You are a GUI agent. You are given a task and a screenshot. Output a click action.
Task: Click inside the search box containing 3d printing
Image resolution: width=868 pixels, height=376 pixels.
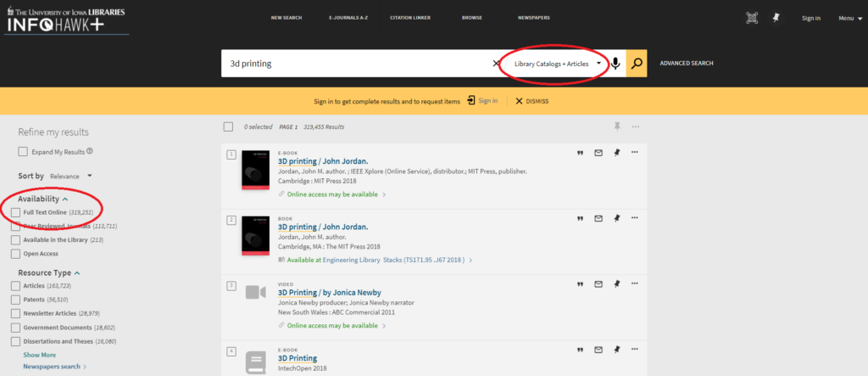pos(356,63)
